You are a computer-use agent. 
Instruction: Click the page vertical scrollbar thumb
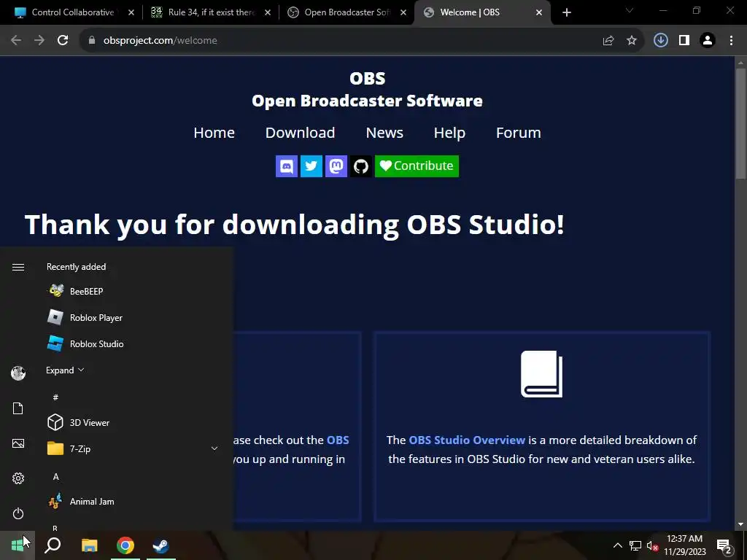pyautogui.click(x=740, y=124)
